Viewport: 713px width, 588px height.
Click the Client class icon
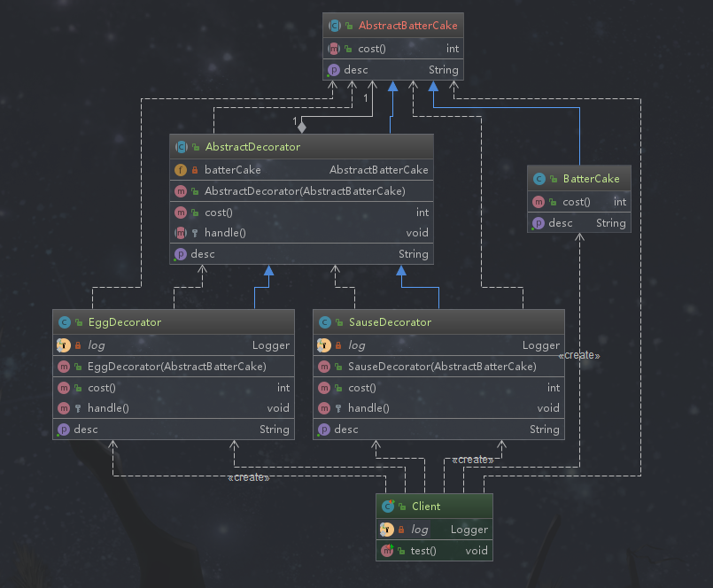387,507
